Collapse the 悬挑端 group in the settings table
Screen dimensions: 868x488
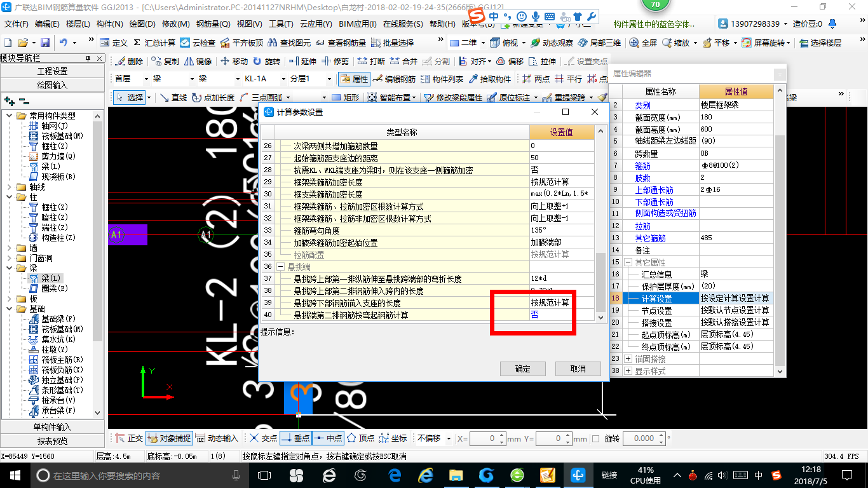[280, 267]
